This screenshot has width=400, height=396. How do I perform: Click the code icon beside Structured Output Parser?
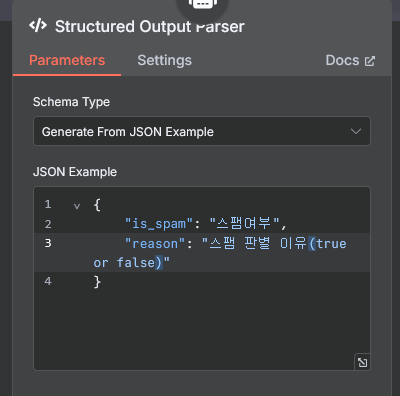[38, 25]
